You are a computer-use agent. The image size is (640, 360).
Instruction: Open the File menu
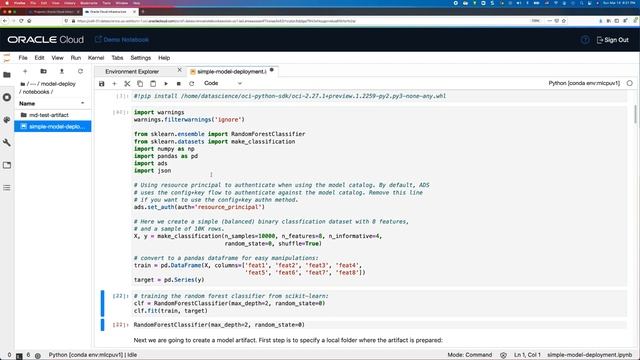(x=23, y=58)
